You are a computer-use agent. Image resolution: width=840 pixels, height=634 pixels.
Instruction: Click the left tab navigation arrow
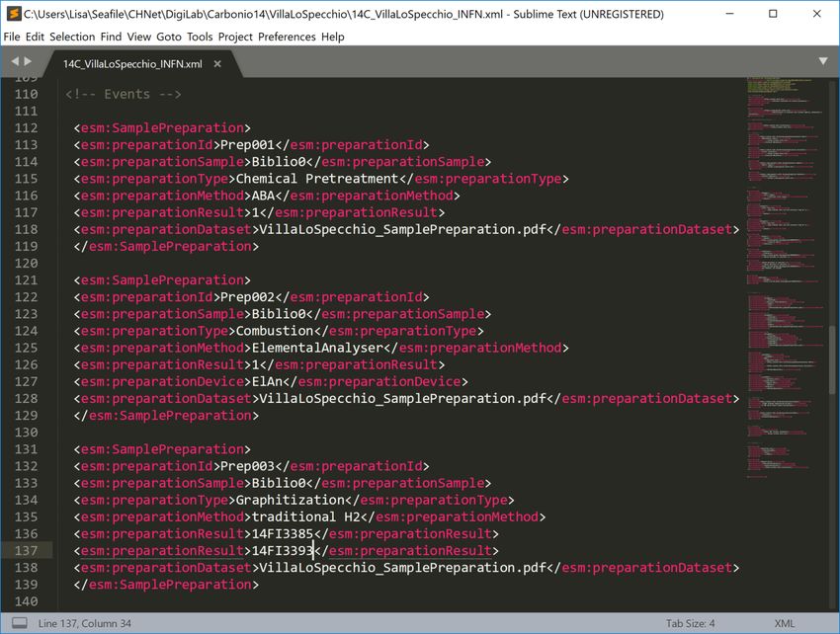(15, 62)
